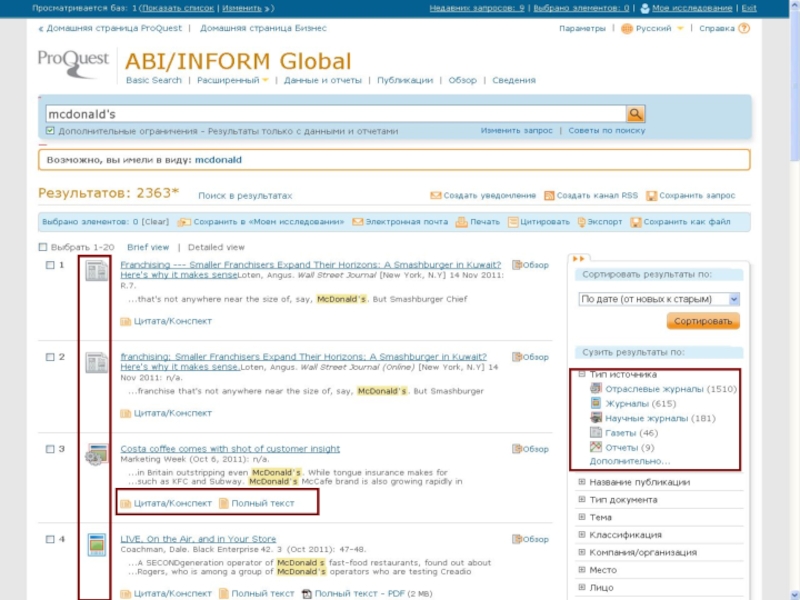The width and height of the screenshot is (800, 600).
Task: Click the globe language icon
Action: tap(627, 29)
